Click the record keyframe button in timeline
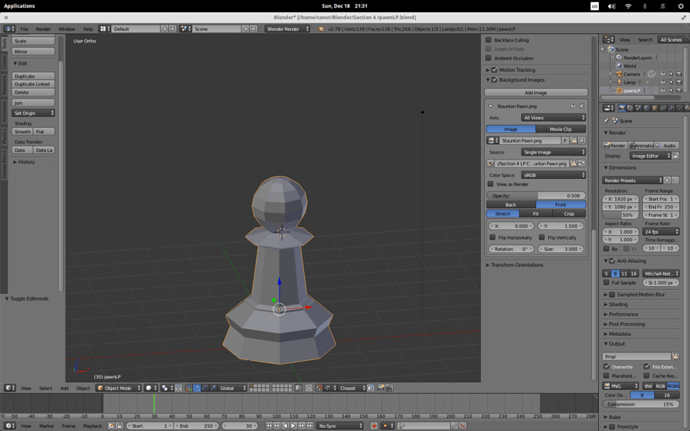Viewport: 690px width, 431px height. click(374, 426)
